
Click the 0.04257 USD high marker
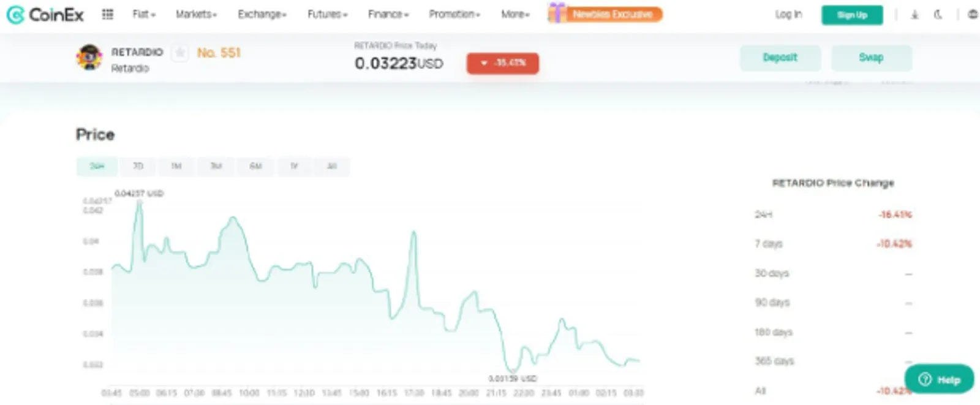[x=139, y=194]
